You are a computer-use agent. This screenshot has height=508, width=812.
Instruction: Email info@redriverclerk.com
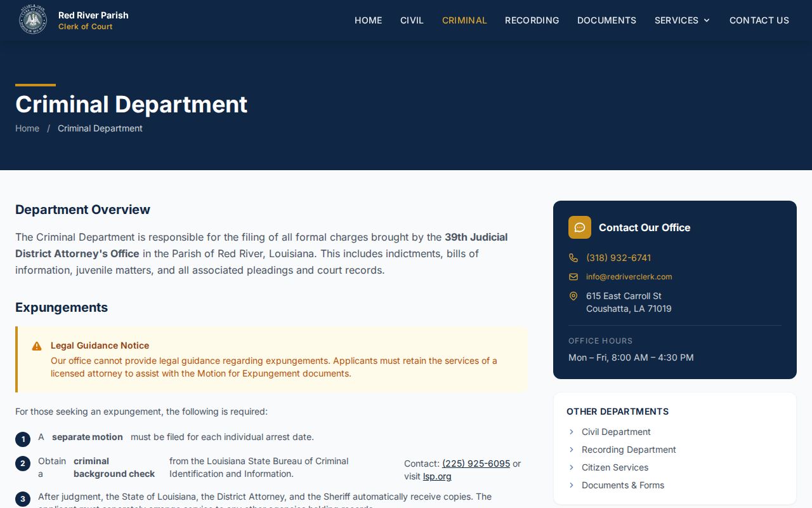[629, 277]
